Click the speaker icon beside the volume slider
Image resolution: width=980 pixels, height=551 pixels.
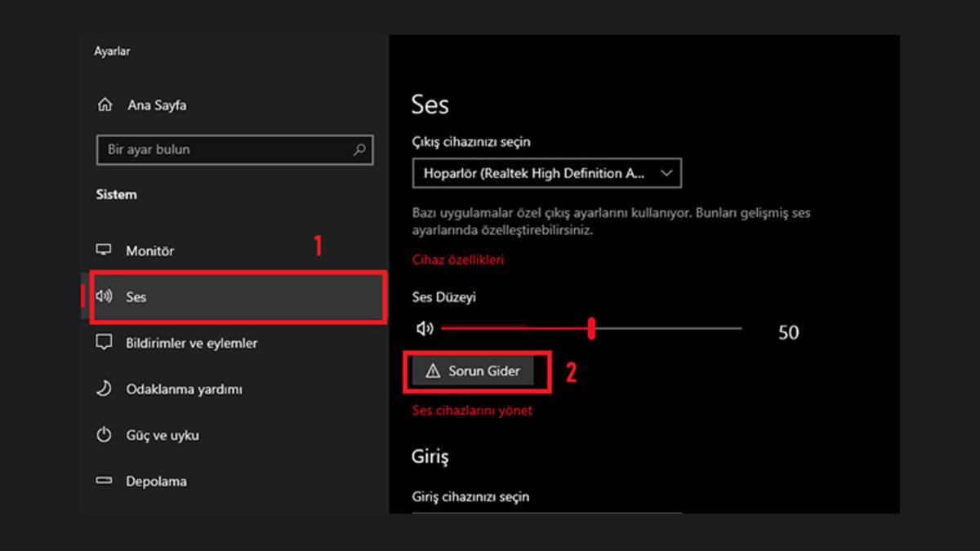tap(423, 327)
